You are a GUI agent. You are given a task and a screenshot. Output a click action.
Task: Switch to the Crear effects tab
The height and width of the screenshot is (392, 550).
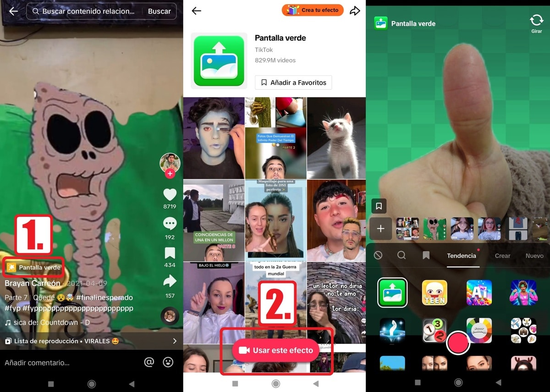tap(502, 256)
